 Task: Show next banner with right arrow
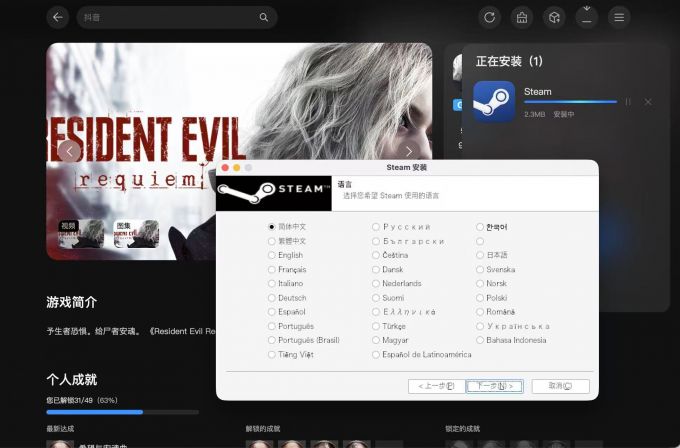click(409, 151)
